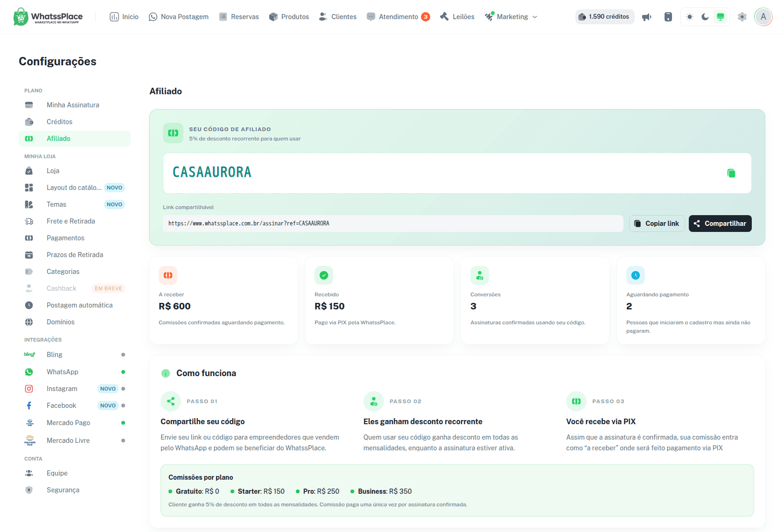The image size is (784, 532).
Task: Select system theme monitor icon
Action: coord(721,17)
